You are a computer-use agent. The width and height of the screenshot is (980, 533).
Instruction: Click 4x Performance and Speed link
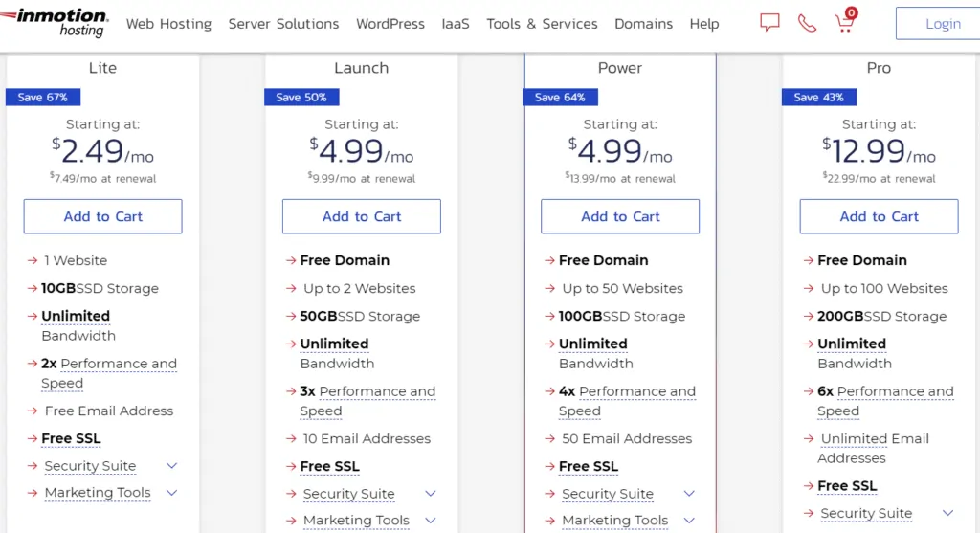[x=627, y=401]
